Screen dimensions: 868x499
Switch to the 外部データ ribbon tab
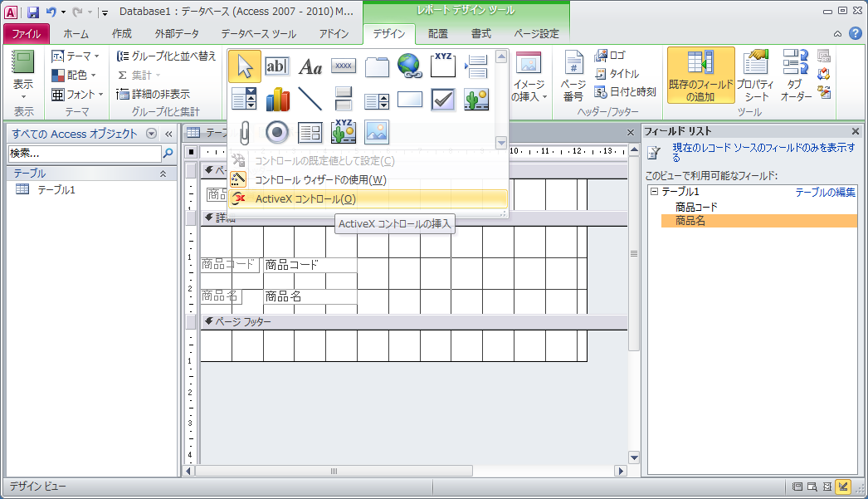point(177,34)
